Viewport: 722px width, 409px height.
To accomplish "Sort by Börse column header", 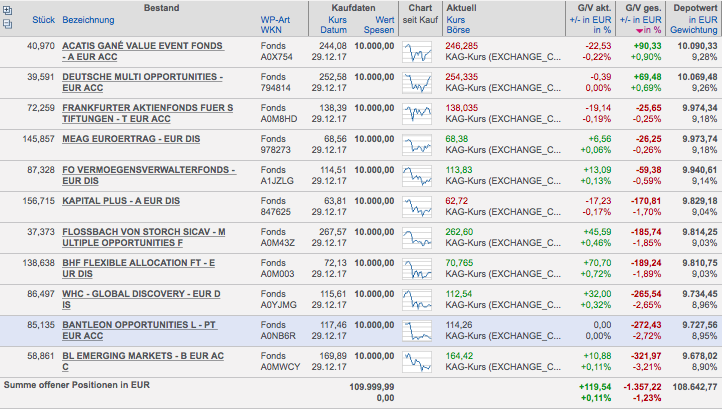I will (x=458, y=30).
